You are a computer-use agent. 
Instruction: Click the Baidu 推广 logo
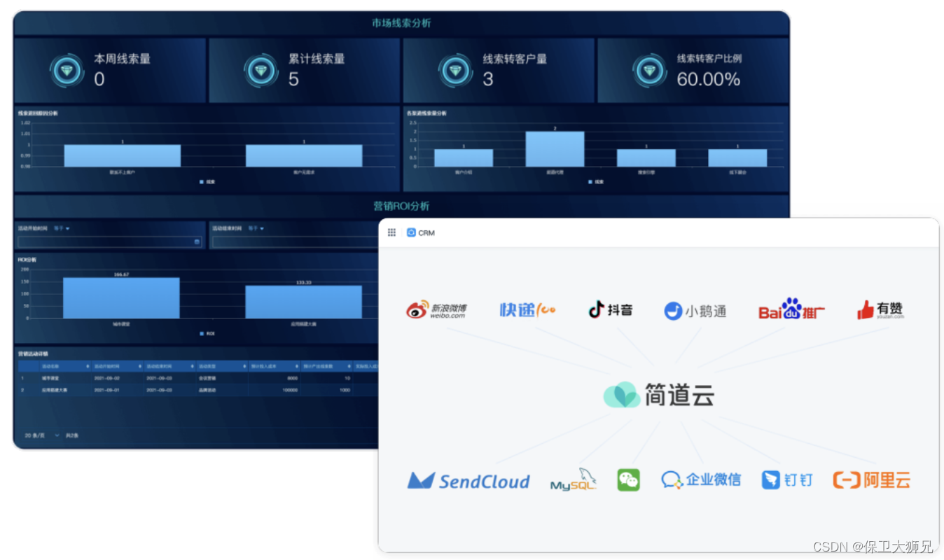(791, 309)
